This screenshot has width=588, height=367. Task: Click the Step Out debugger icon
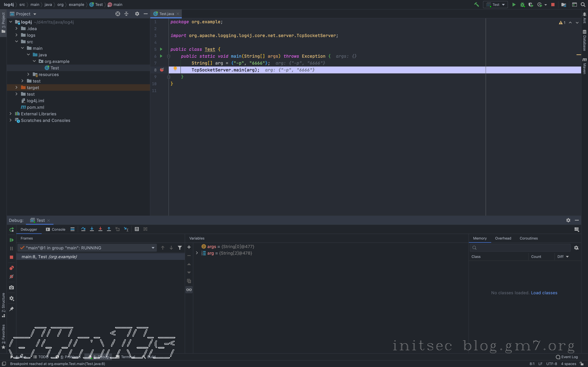tap(109, 229)
